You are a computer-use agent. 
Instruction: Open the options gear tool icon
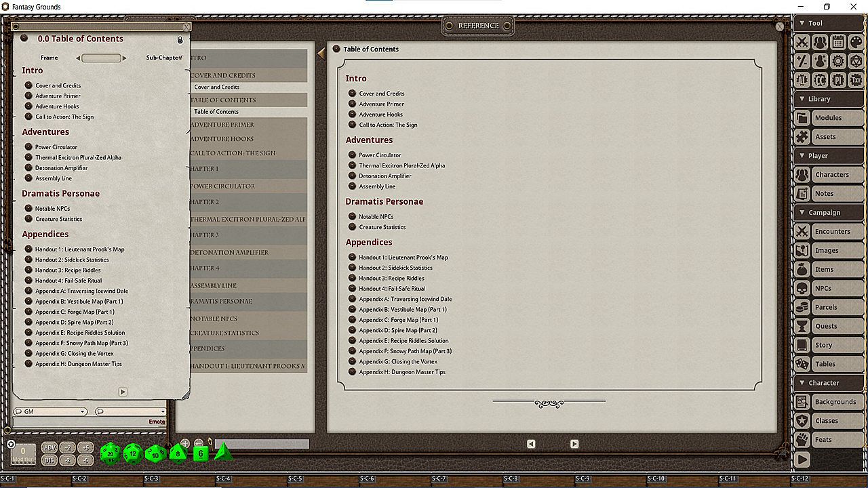coord(838,61)
